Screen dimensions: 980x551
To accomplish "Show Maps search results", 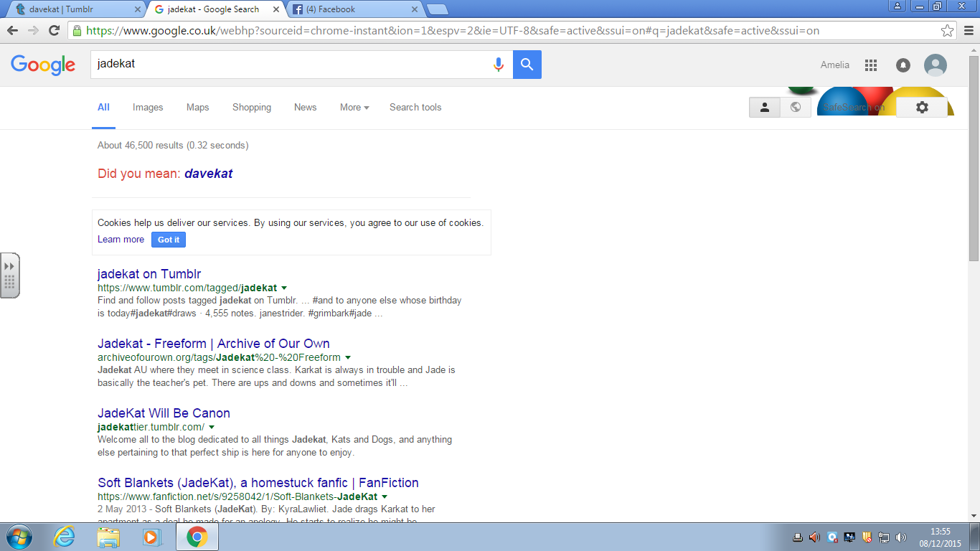I will [x=198, y=108].
